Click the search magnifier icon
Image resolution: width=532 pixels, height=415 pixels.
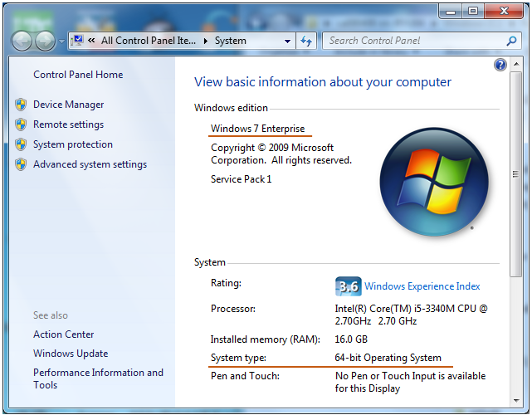click(511, 41)
